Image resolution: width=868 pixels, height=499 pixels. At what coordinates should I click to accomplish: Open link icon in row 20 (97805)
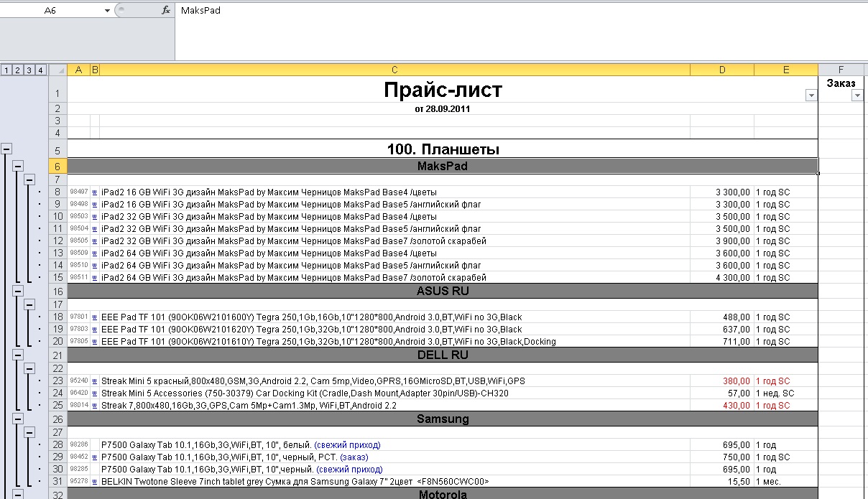pyautogui.click(x=95, y=342)
